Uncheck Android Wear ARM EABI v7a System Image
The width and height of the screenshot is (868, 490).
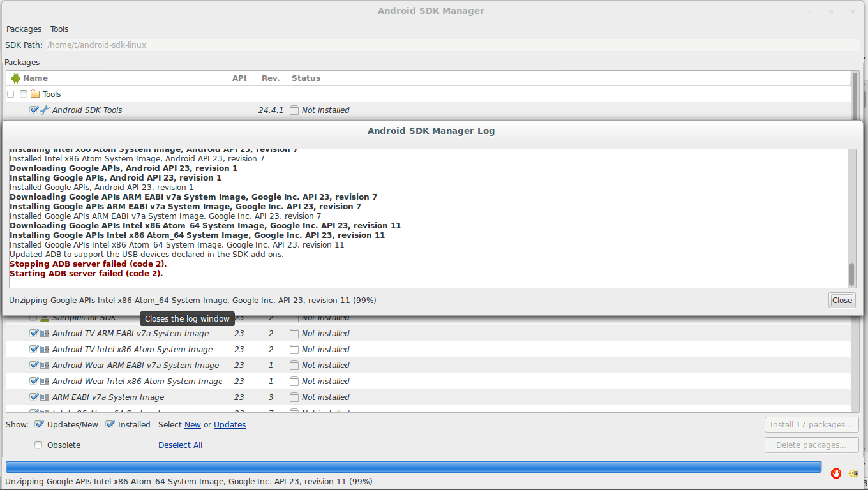tap(34, 365)
